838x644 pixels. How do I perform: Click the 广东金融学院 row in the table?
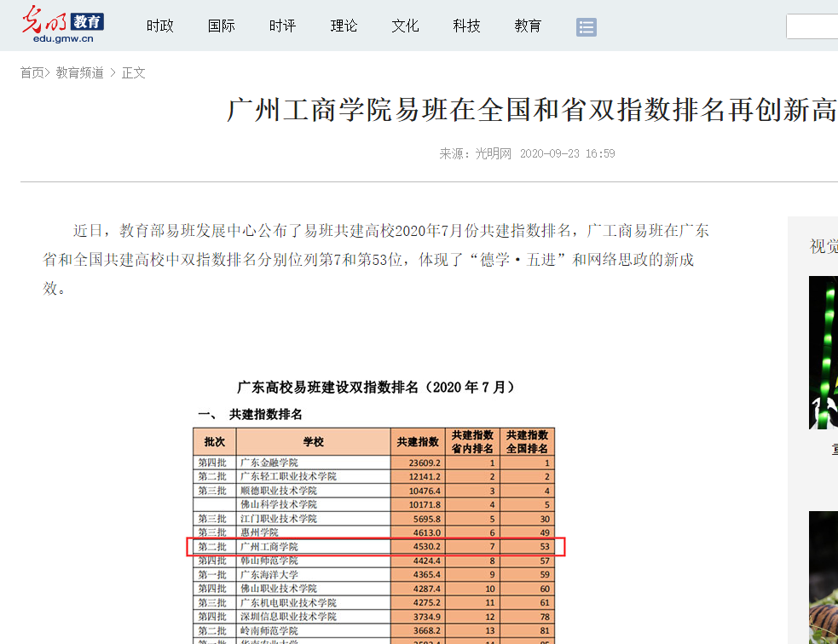(375, 463)
